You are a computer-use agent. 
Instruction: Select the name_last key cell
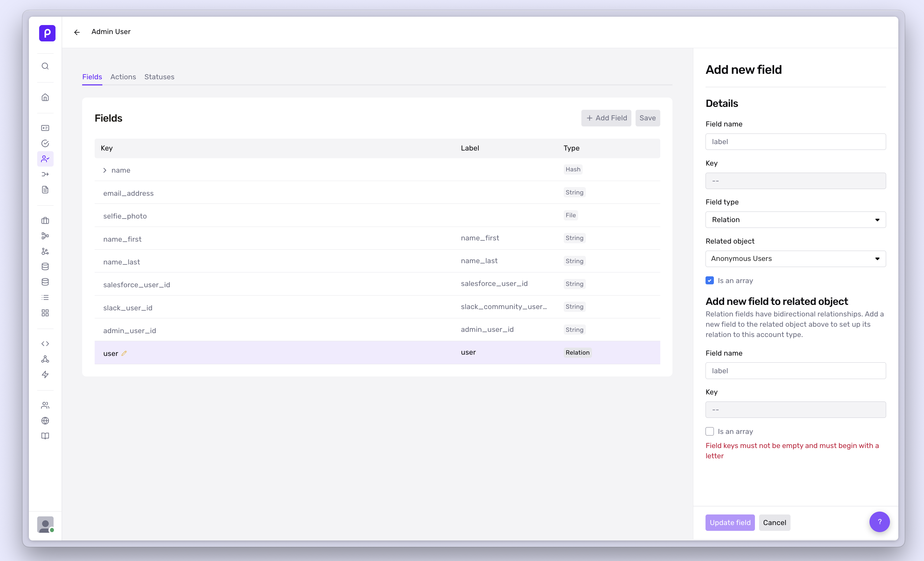pyautogui.click(x=122, y=262)
